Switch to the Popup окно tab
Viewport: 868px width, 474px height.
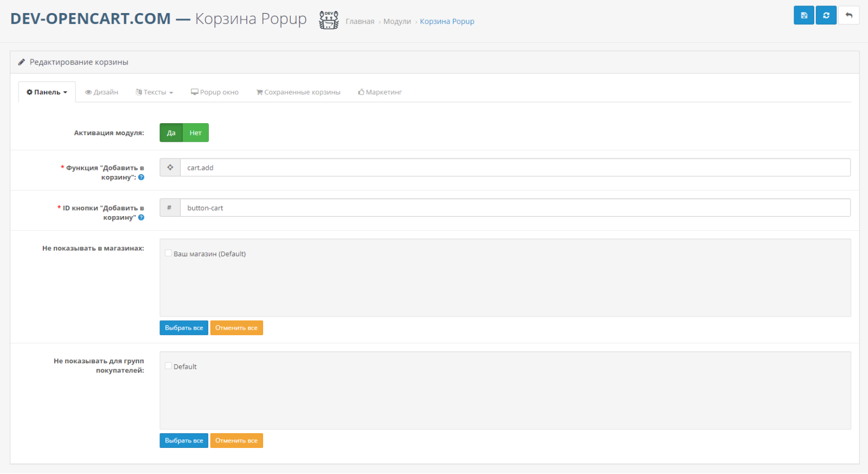tap(215, 92)
